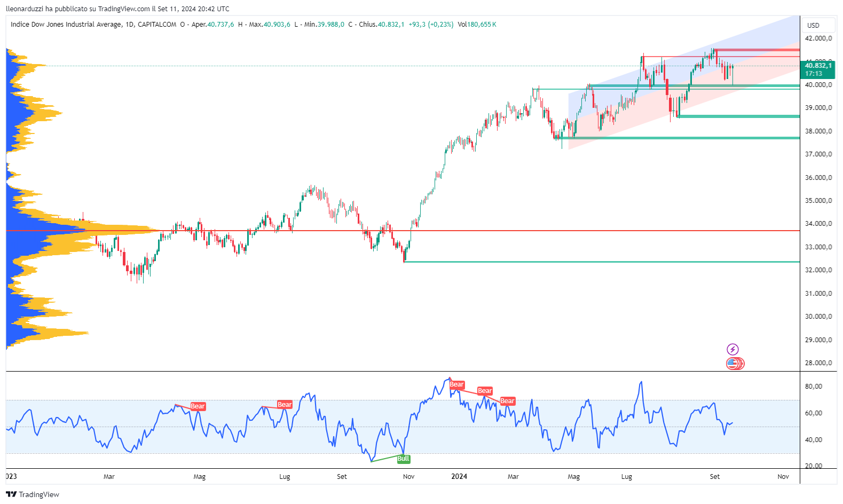The image size is (843, 504).
Task: Click the 2024 year label on time axis
Action: pos(459,476)
